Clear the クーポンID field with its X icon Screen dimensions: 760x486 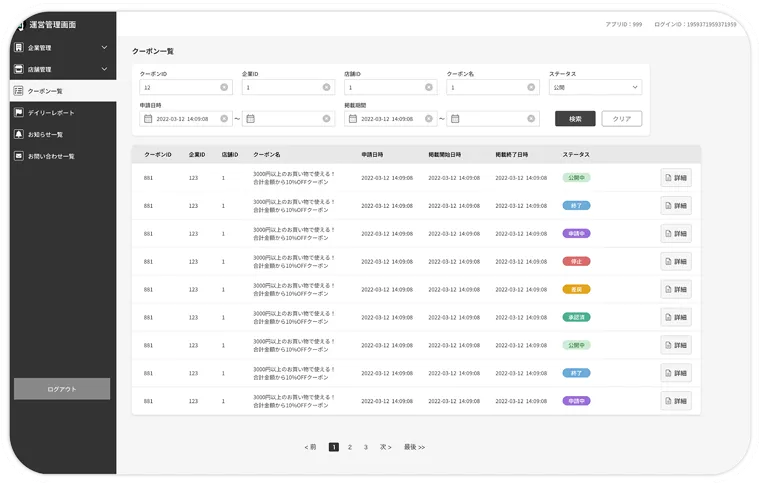click(x=224, y=88)
